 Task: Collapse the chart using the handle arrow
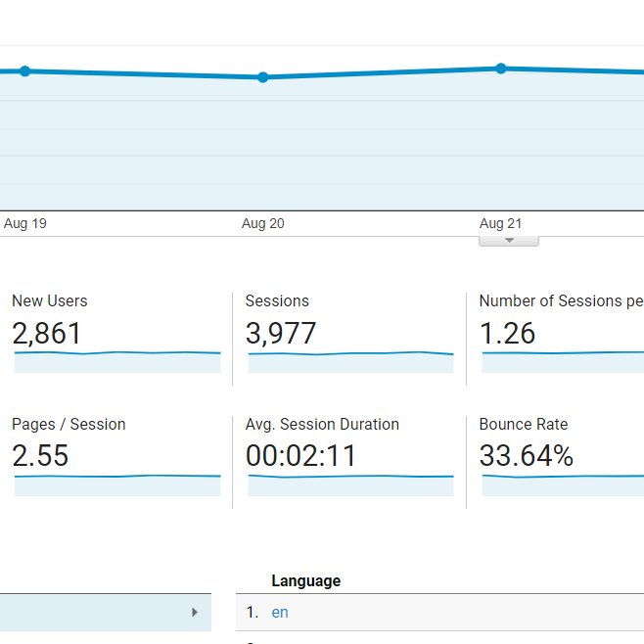pyautogui.click(x=508, y=241)
